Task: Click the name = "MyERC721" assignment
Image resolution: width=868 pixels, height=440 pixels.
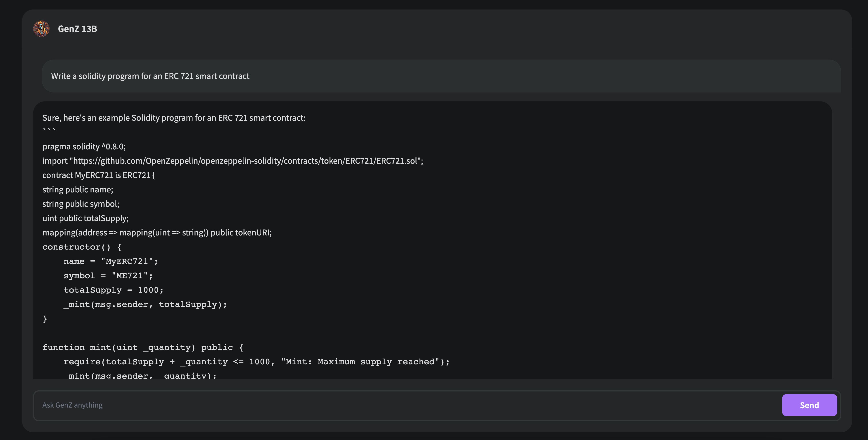Action: pyautogui.click(x=111, y=261)
